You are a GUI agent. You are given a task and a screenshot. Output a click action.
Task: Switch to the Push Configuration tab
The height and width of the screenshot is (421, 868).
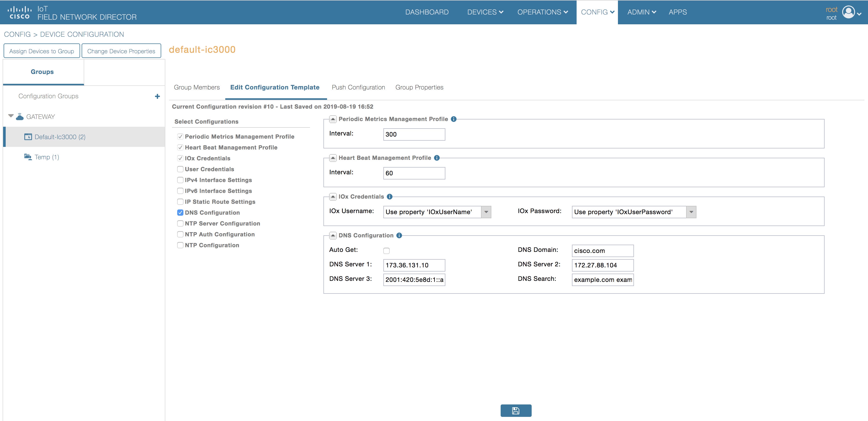coord(358,87)
